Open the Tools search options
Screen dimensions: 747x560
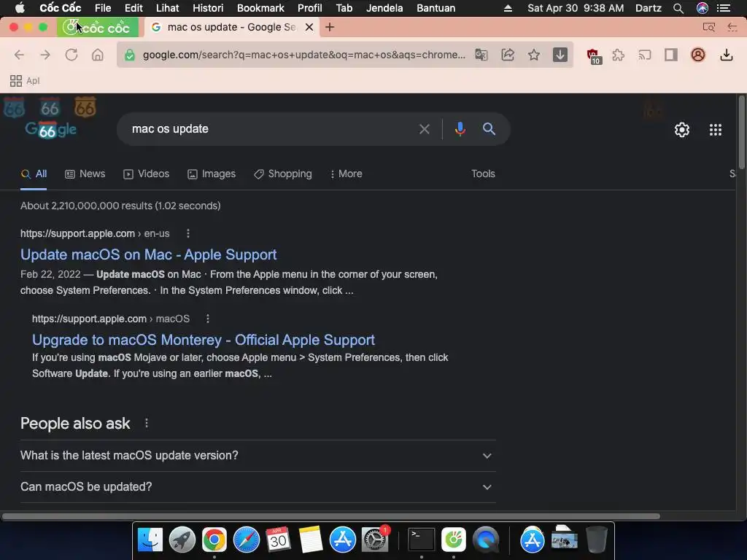coord(483,174)
